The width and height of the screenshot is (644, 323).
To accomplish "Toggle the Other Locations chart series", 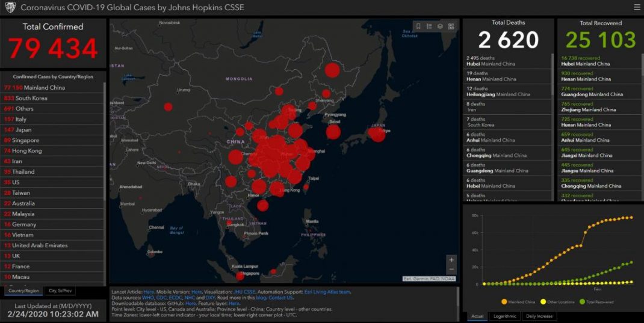I will pos(556,302).
